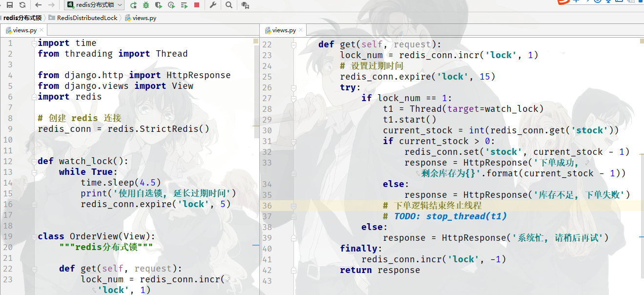This screenshot has width=644, height=295.
Task: Click line number 36 in right gutter
Action: tap(267, 206)
